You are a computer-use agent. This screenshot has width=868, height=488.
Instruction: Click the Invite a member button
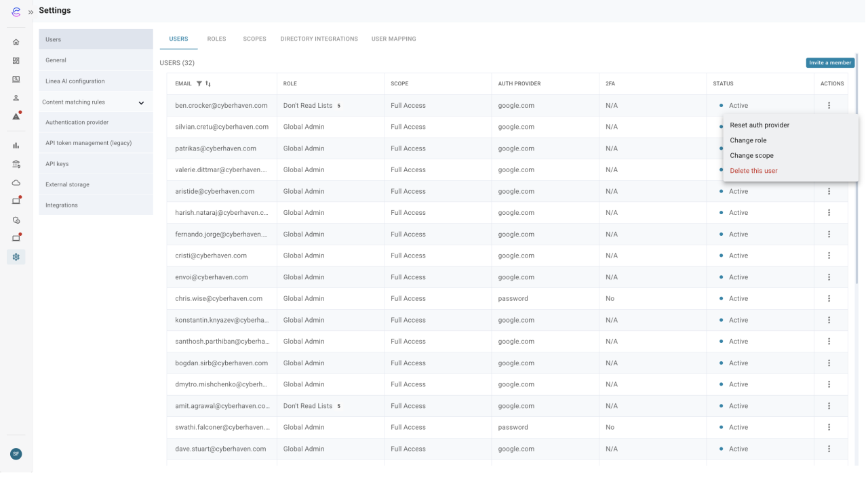pyautogui.click(x=830, y=63)
